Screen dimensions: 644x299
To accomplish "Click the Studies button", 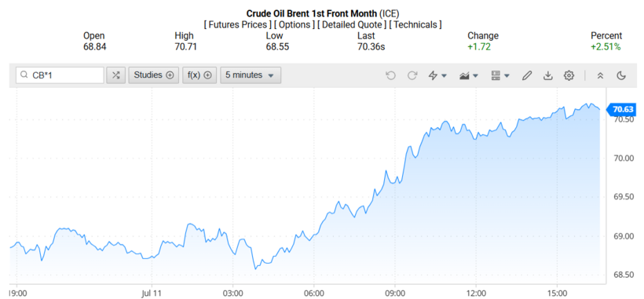I will [154, 75].
